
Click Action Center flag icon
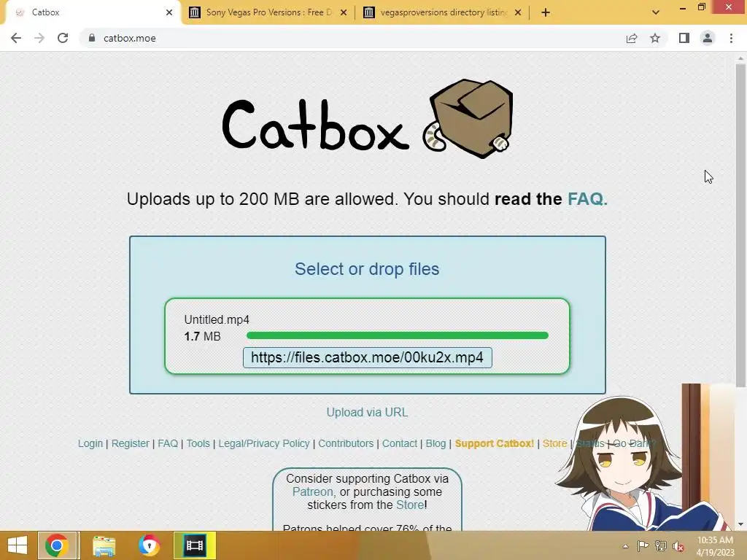click(x=643, y=546)
